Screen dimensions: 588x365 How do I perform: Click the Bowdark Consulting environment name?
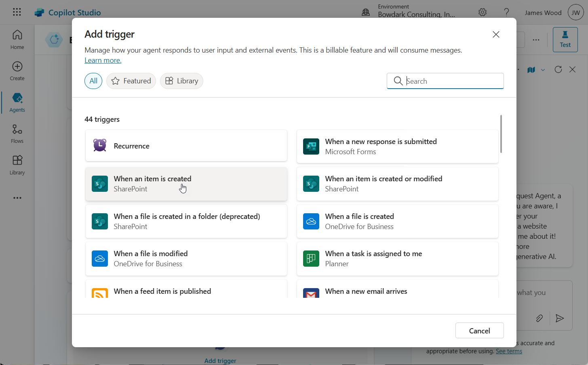pyautogui.click(x=416, y=15)
